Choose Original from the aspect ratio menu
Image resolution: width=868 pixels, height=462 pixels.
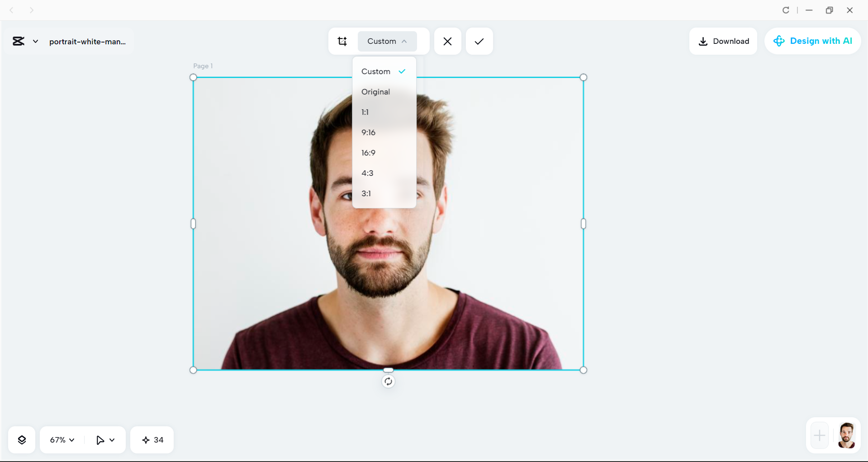coord(375,92)
